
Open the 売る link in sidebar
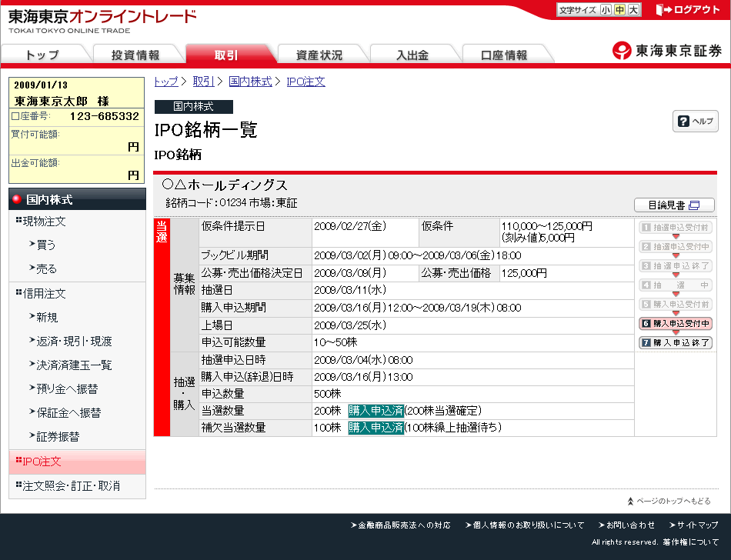click(46, 268)
